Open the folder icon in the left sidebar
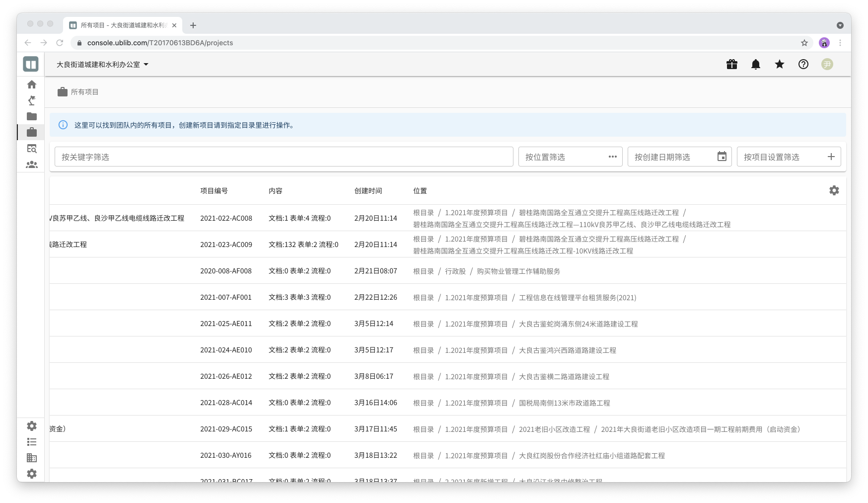The height and width of the screenshot is (503, 868). click(x=32, y=116)
